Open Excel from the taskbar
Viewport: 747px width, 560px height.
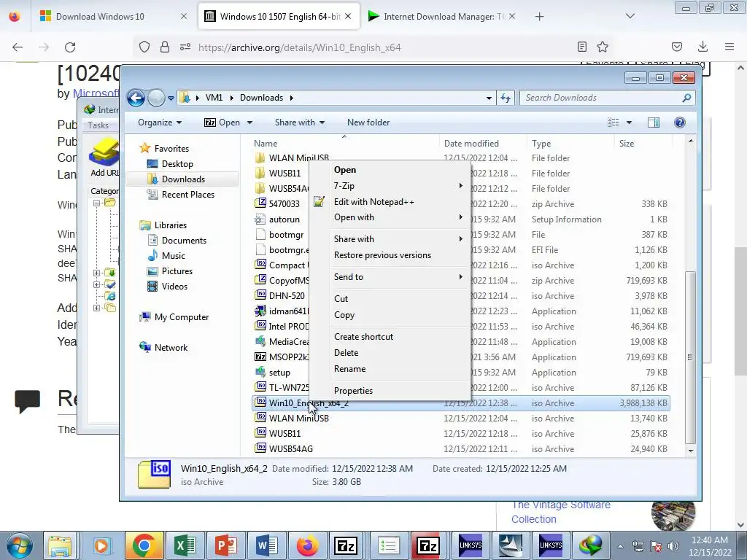coord(185,545)
